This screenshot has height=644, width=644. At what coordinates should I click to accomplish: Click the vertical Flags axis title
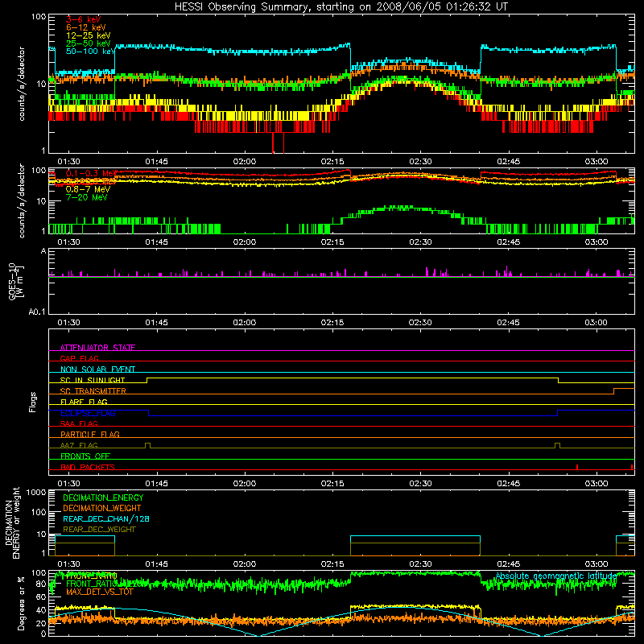(x=33, y=402)
